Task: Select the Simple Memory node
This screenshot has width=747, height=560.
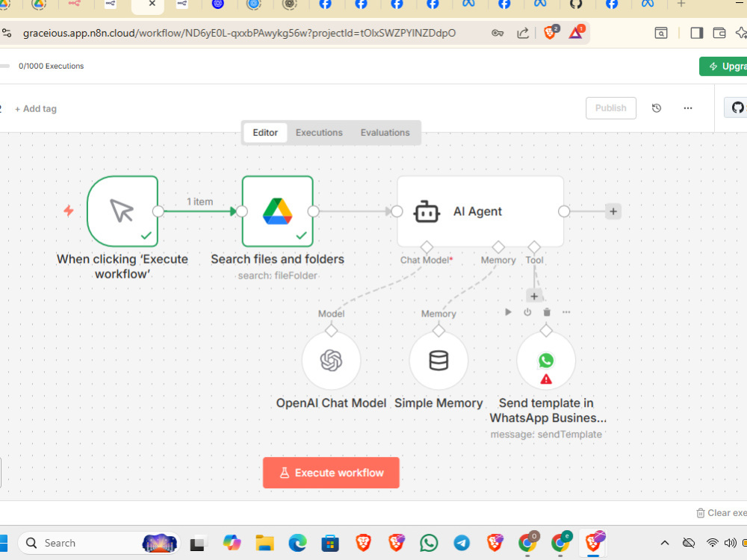Action: coord(438,361)
